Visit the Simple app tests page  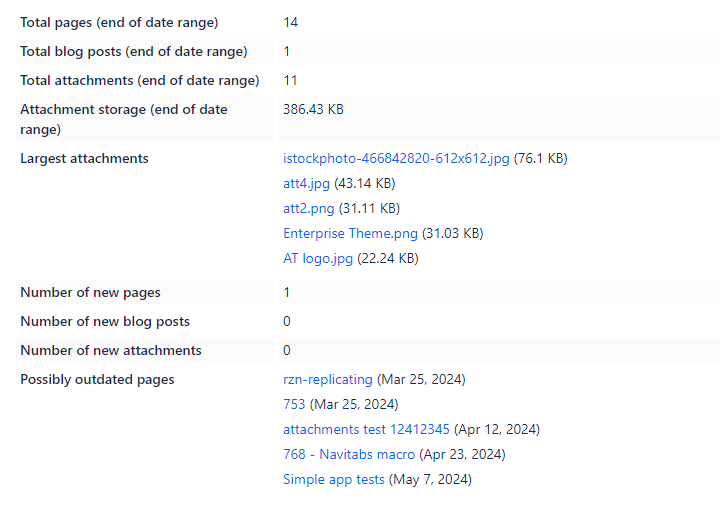(333, 479)
